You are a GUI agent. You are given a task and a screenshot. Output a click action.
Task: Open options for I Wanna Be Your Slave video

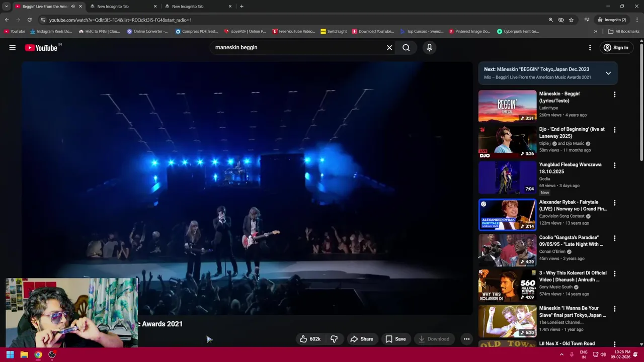(x=614, y=309)
